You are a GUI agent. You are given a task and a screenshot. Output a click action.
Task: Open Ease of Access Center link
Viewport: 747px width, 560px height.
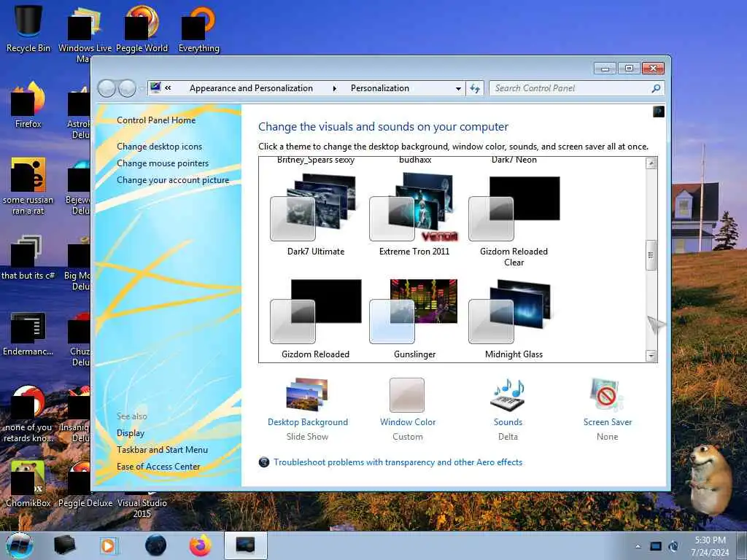pos(158,467)
